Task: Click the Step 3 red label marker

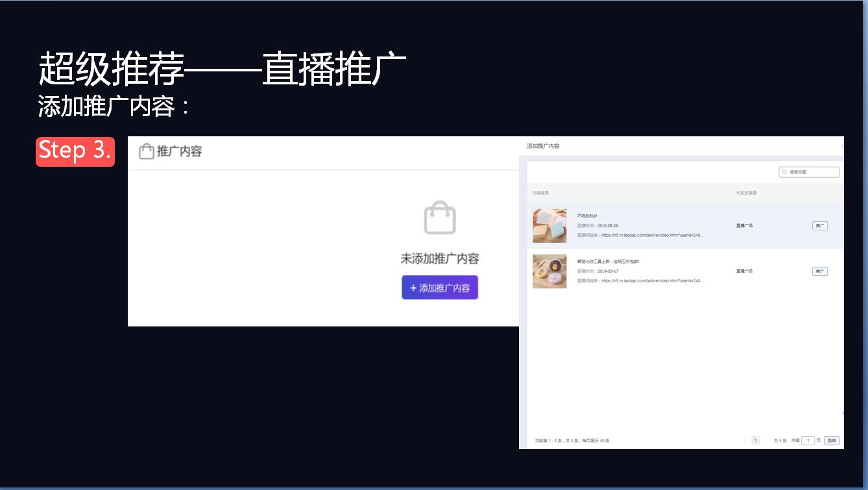Action: click(74, 151)
